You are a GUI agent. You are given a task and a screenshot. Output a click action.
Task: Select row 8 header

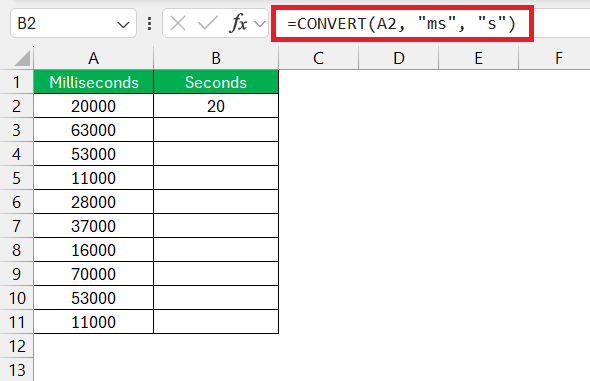click(x=16, y=250)
